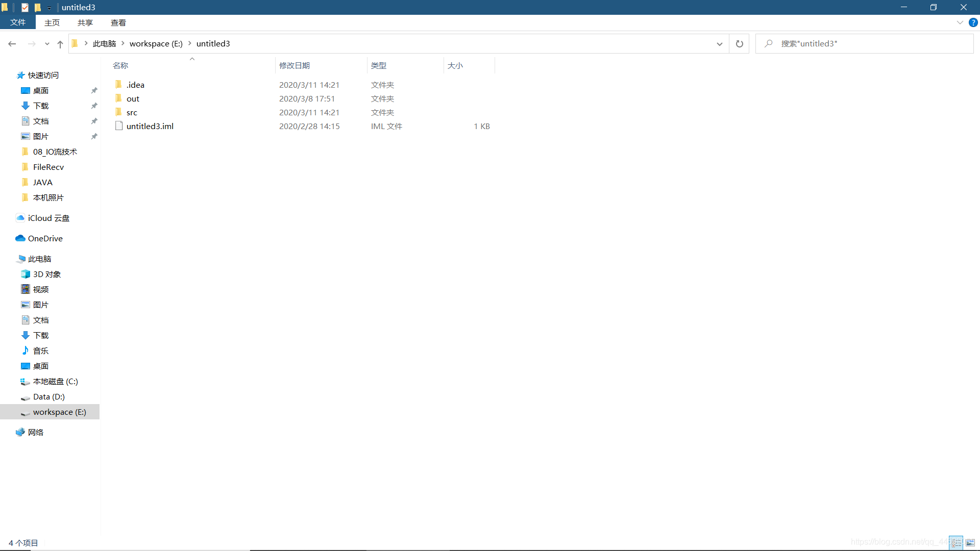Click the quick access properties checkmark icon

25,7
